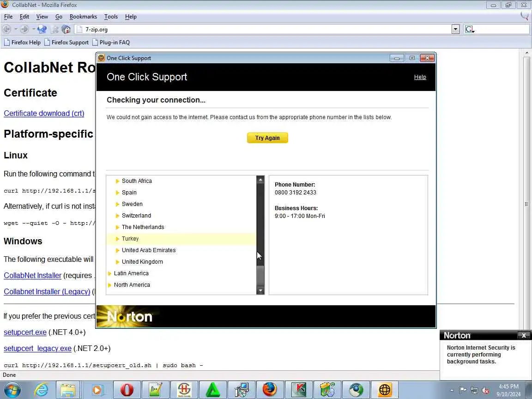Click inside the Firefox search box
The height and width of the screenshot is (399, 532).
pos(502,30)
